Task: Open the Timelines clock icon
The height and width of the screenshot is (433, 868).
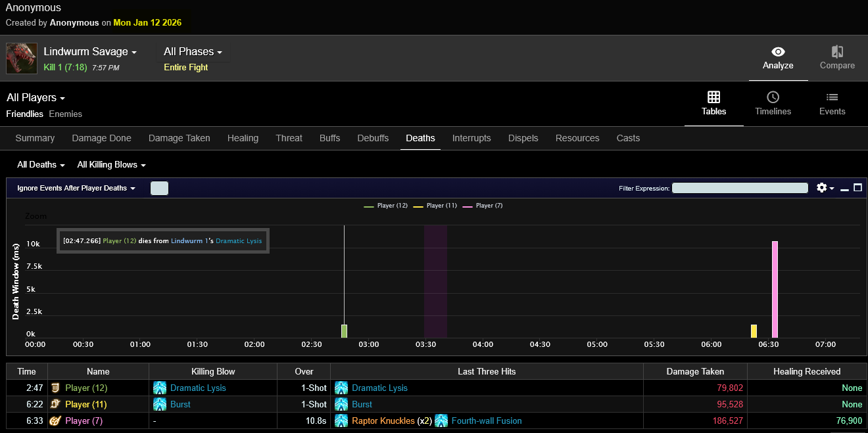Action: [773, 97]
